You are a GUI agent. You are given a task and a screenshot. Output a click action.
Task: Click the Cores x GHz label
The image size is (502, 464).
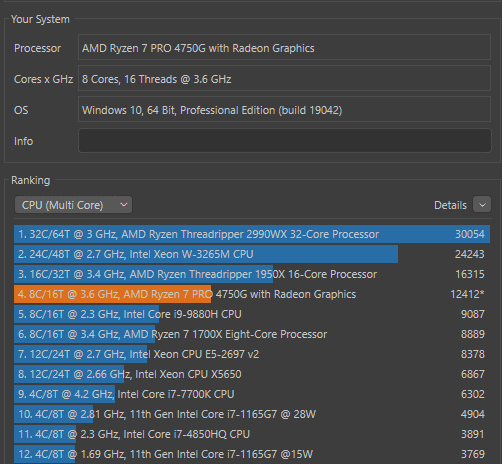click(43, 79)
